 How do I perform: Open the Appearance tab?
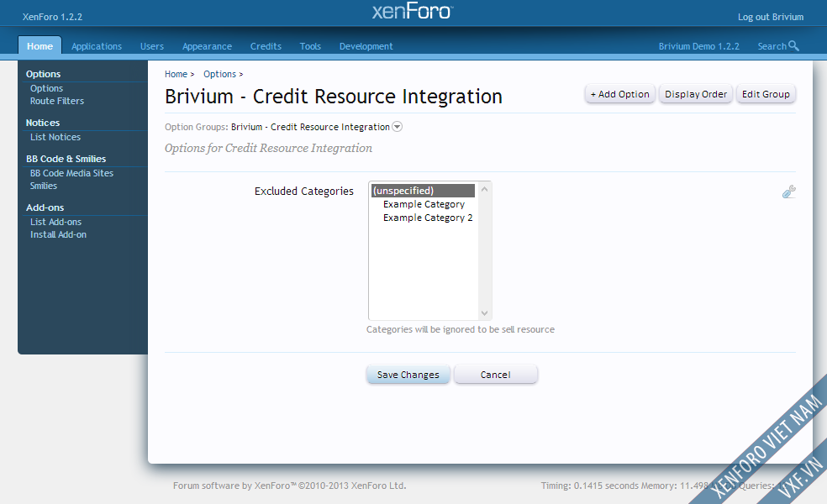208,46
